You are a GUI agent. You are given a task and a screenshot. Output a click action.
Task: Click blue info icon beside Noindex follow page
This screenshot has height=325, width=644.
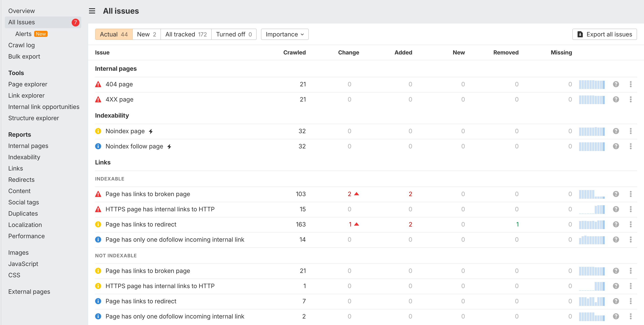click(98, 146)
